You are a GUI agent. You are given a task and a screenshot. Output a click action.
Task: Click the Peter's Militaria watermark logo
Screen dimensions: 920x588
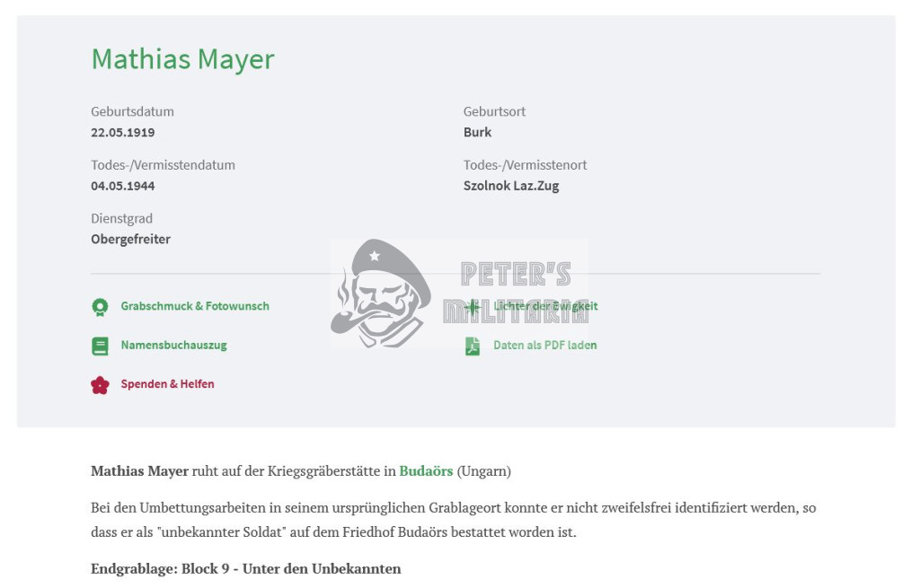(459, 294)
